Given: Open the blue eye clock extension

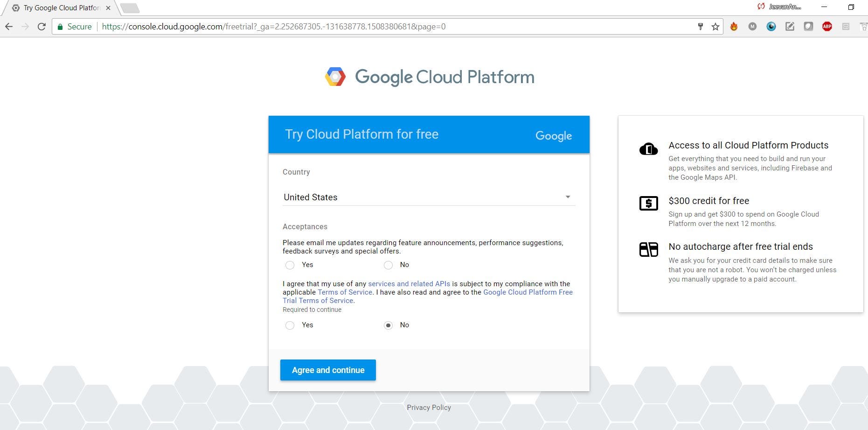Looking at the screenshot, I should pos(771,27).
